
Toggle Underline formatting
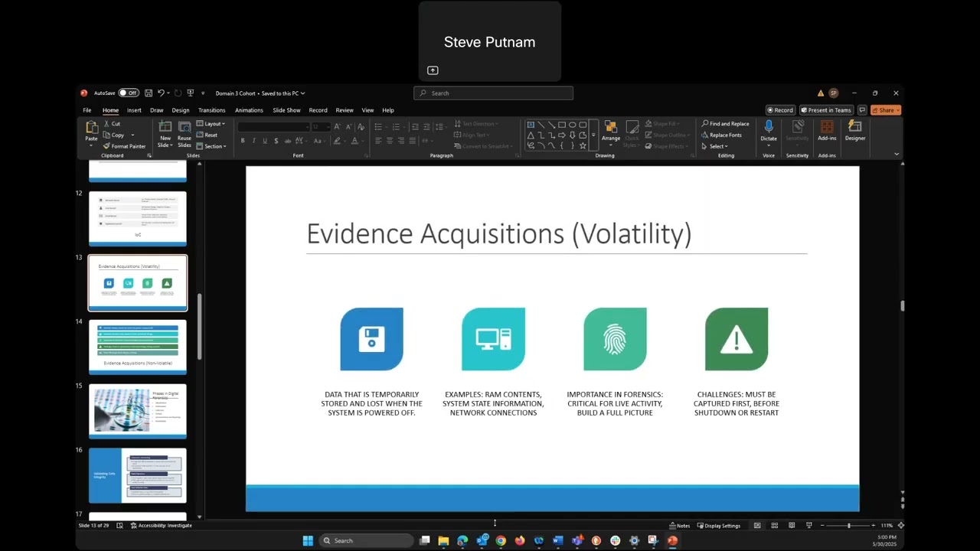pos(265,141)
